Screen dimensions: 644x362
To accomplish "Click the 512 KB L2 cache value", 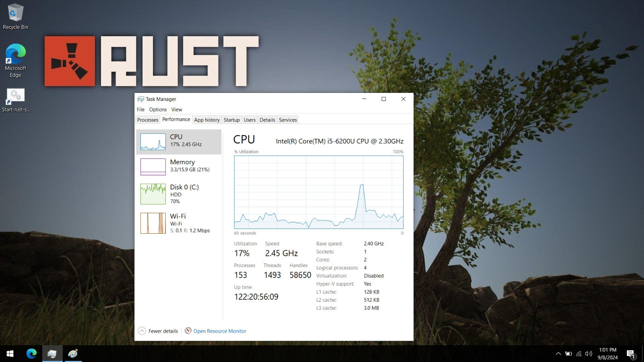I will tap(372, 300).
